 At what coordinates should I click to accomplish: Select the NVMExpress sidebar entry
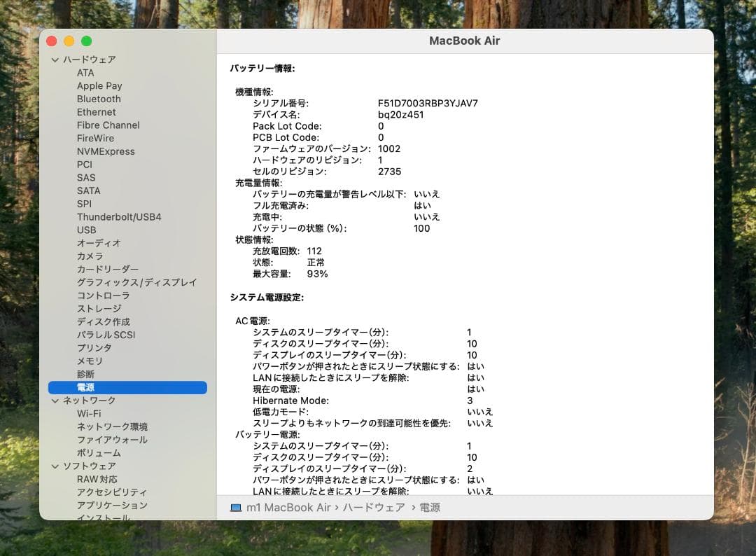click(x=106, y=152)
